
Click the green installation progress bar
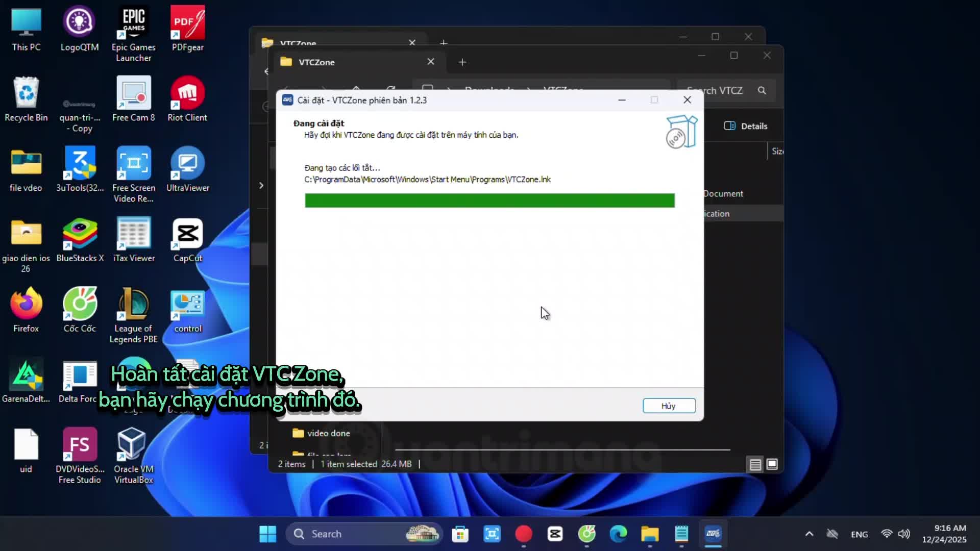pyautogui.click(x=489, y=201)
